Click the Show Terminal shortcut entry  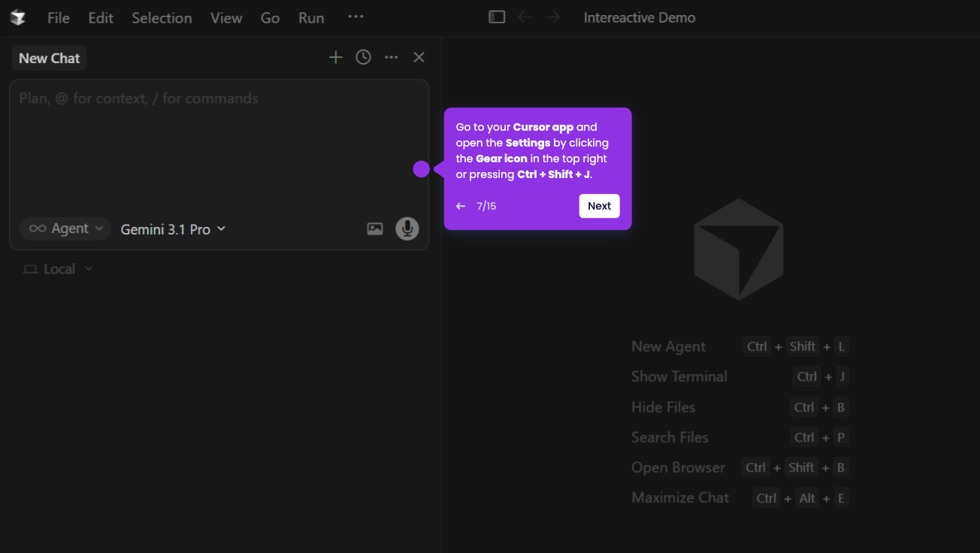(740, 376)
